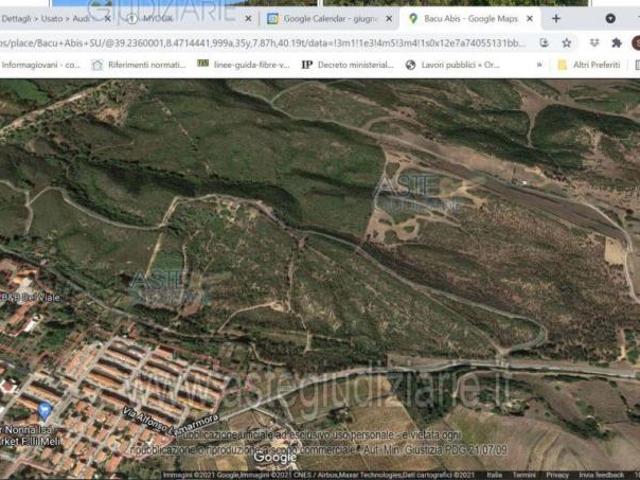Bookmark this page with the star icon

pos(566,43)
